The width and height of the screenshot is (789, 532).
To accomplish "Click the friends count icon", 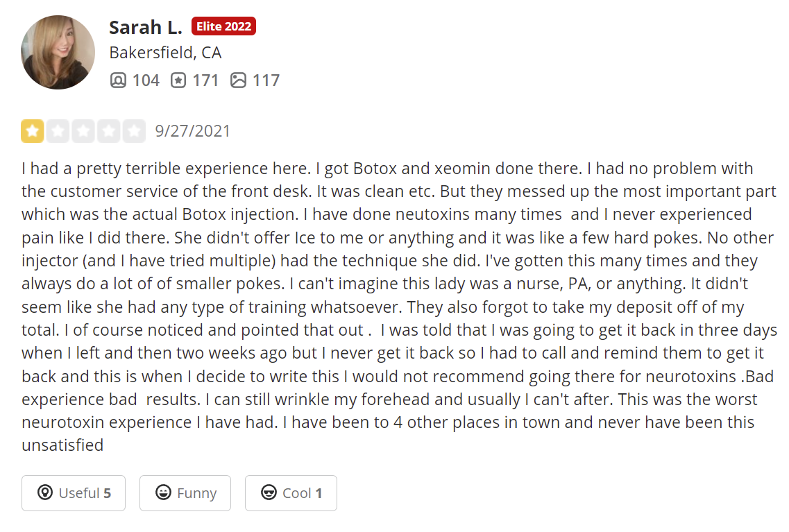I will coord(118,80).
